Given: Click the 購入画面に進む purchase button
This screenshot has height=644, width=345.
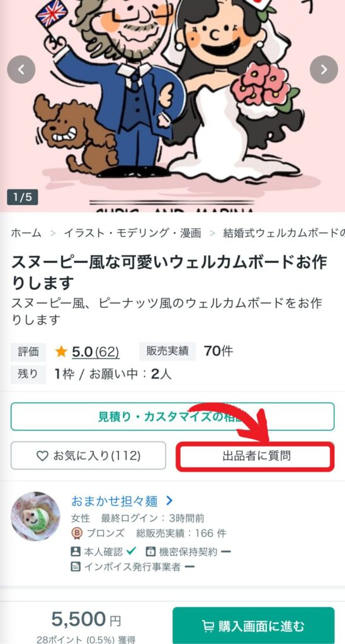Looking at the screenshot, I should pyautogui.click(x=254, y=626).
